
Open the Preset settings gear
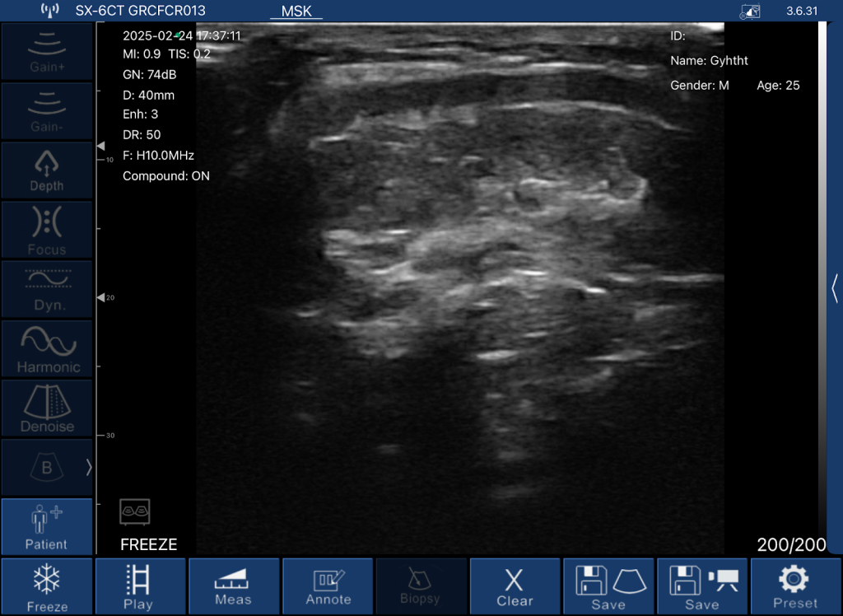796,586
